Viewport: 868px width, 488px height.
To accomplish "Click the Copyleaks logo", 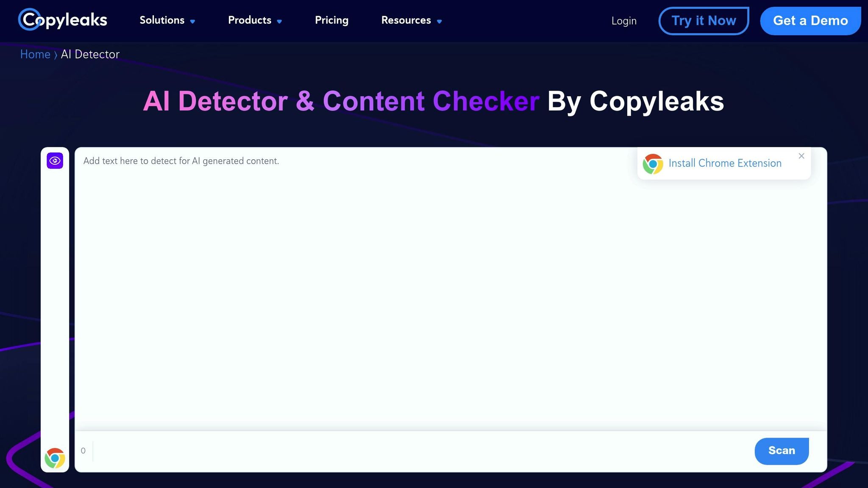I will coord(63,20).
